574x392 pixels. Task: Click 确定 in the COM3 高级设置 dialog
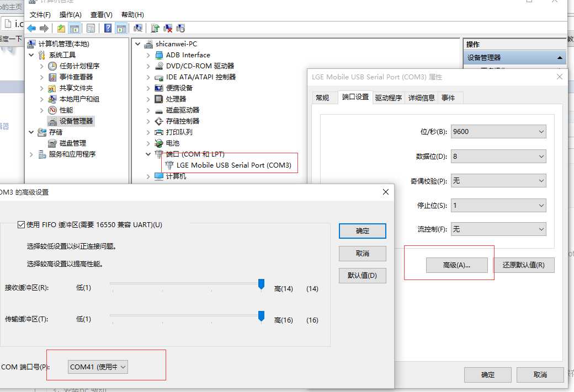(x=363, y=231)
